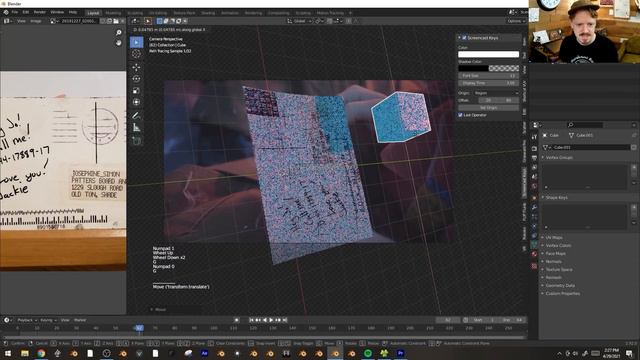The height and width of the screenshot is (360, 640).
Task: Jump to the timeline end frame
Action: (285, 320)
